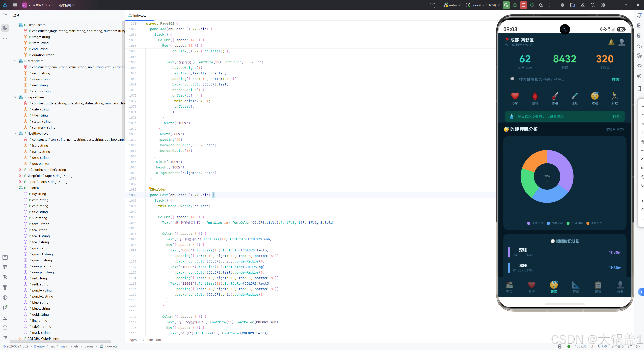The width and height of the screenshot is (644, 350).
Task: Select 'got: boolean' field row
Action: click(41, 164)
